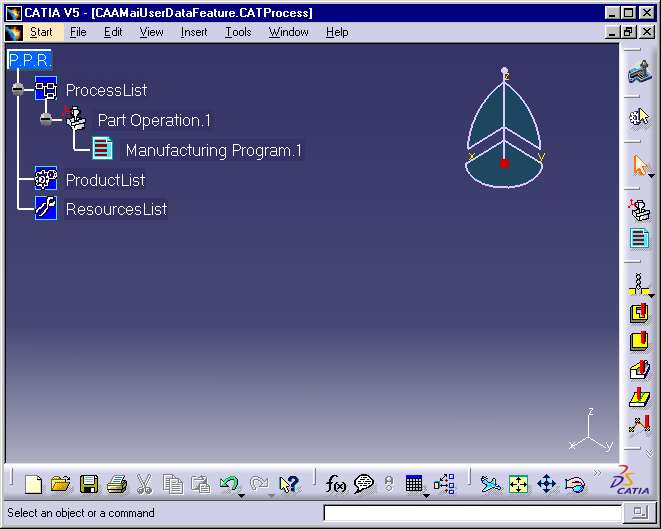Click the red square on the 3D compass
The width and height of the screenshot is (661, 529).
[x=504, y=163]
